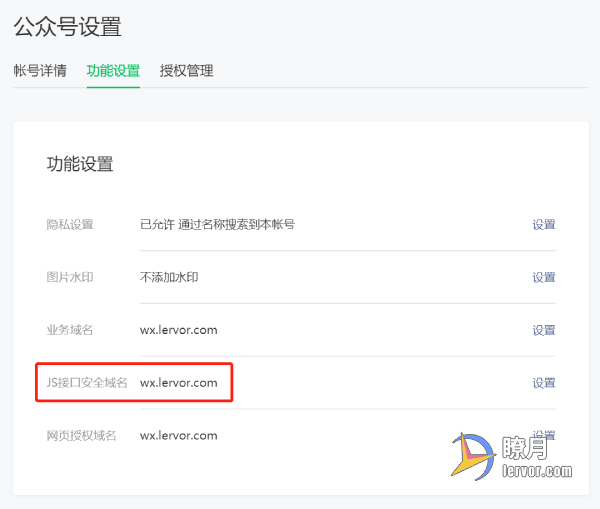Image resolution: width=600 pixels, height=509 pixels.
Task: Click the JS接口安全域名 label
Action: tap(87, 383)
